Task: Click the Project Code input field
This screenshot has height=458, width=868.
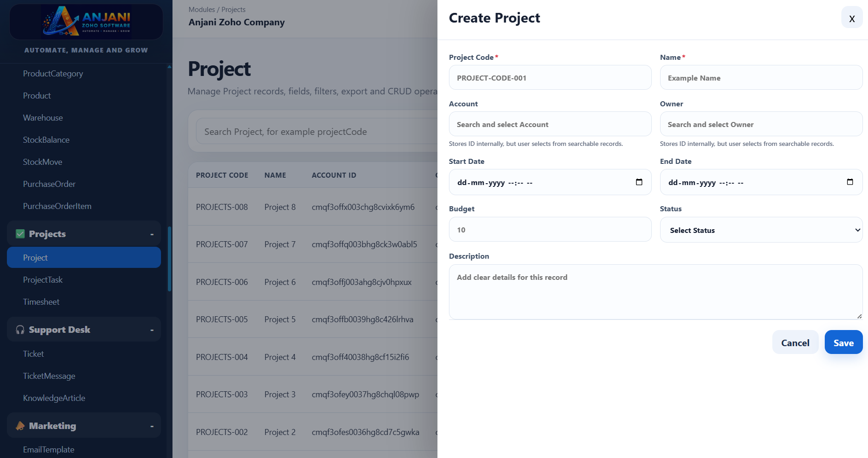Action: coord(550,77)
